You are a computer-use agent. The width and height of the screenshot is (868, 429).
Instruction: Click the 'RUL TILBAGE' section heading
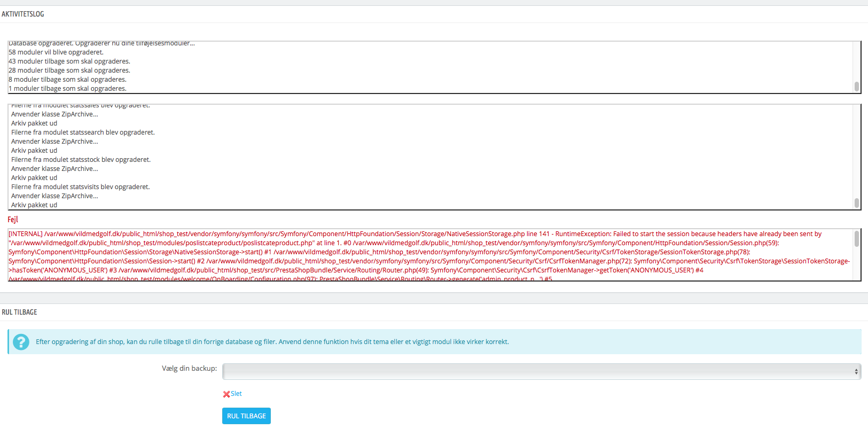click(x=19, y=313)
